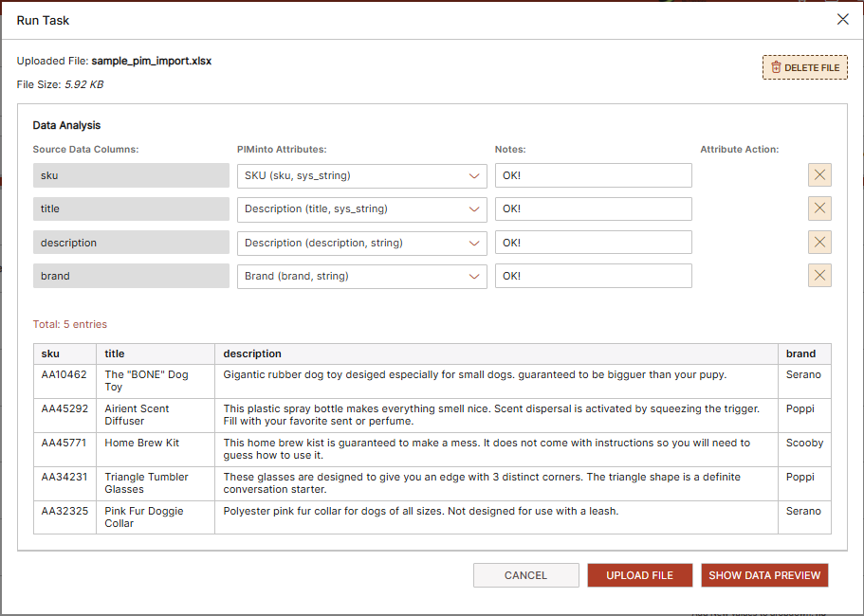The width and height of the screenshot is (864, 616).
Task: Select the source column field labeled brand
Action: click(x=131, y=276)
